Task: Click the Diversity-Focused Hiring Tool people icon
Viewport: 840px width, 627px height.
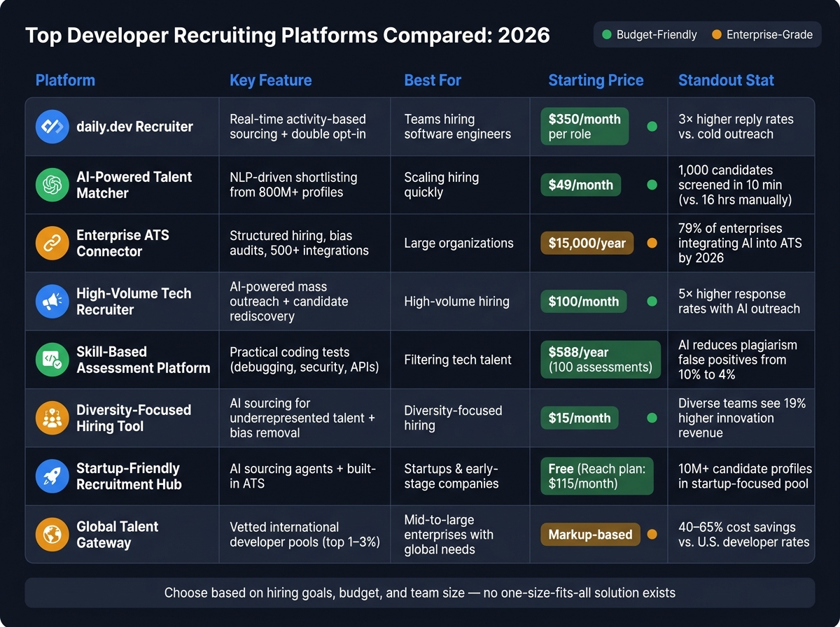Action: [52, 418]
